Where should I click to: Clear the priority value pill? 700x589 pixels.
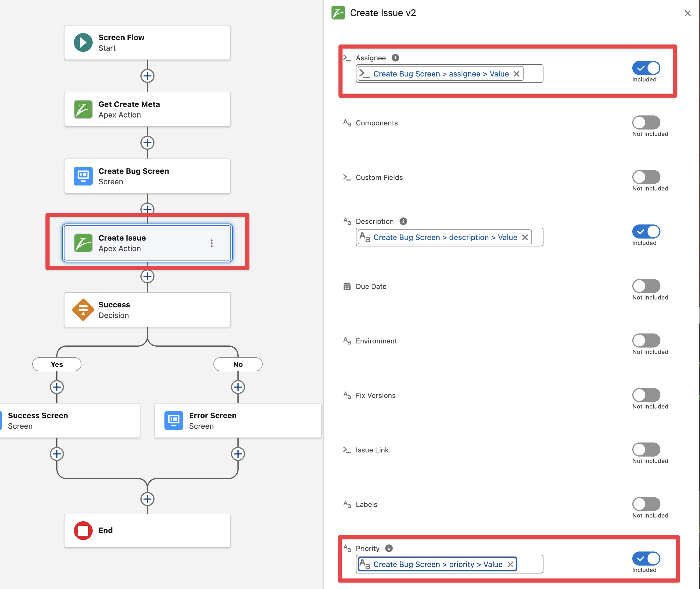(510, 564)
